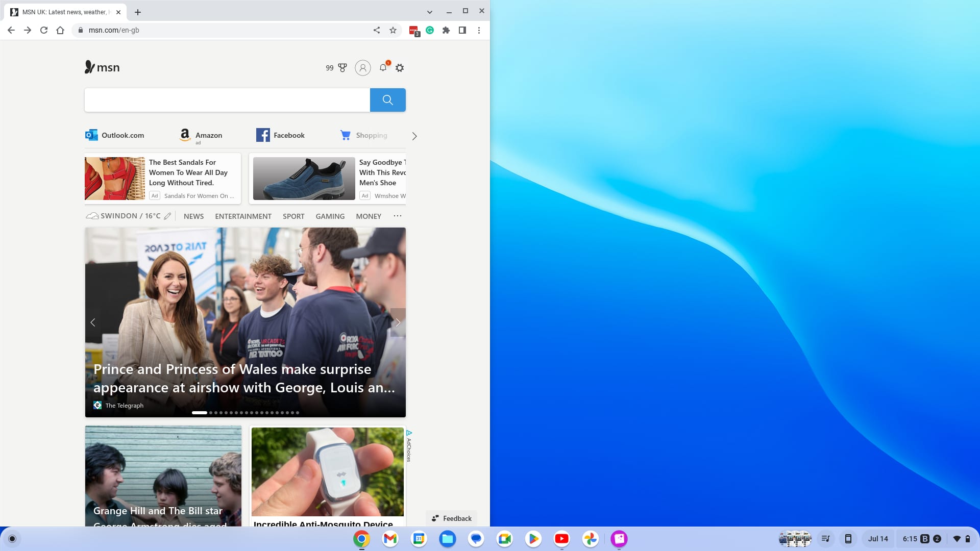The height and width of the screenshot is (551, 980).
Task: Focus the MSN search input field
Action: pyautogui.click(x=227, y=100)
